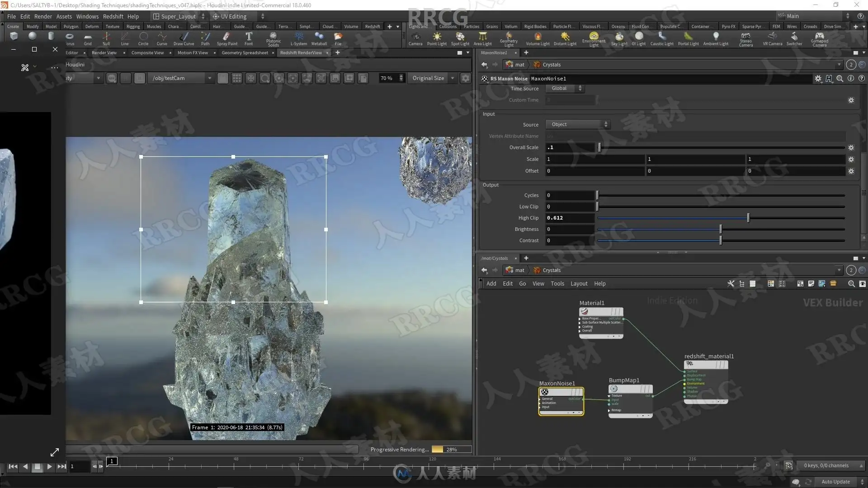This screenshot has width=868, height=488.
Task: Click the Layout menu in network editor
Action: (579, 284)
